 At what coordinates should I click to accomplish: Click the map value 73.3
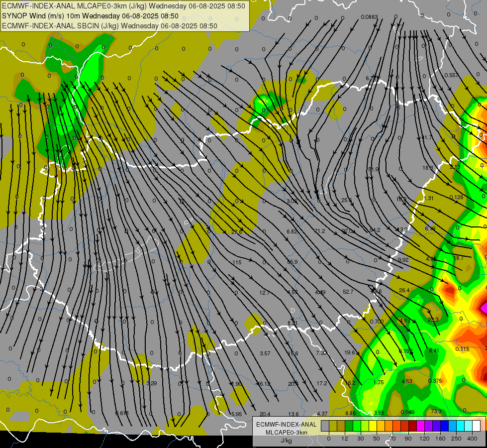tap(436, 411)
